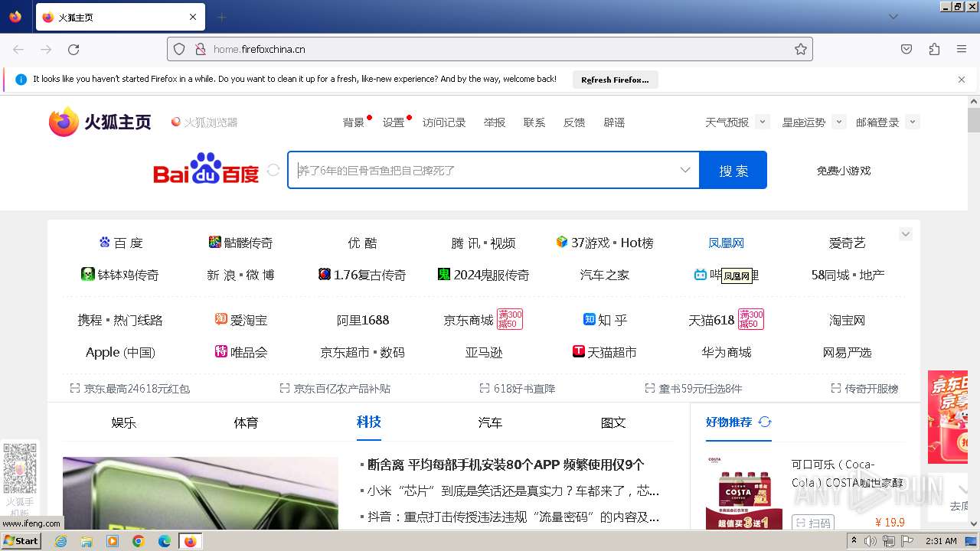Open the Extensions puzzle icon
Viewport: 980px width, 551px height.
934,49
